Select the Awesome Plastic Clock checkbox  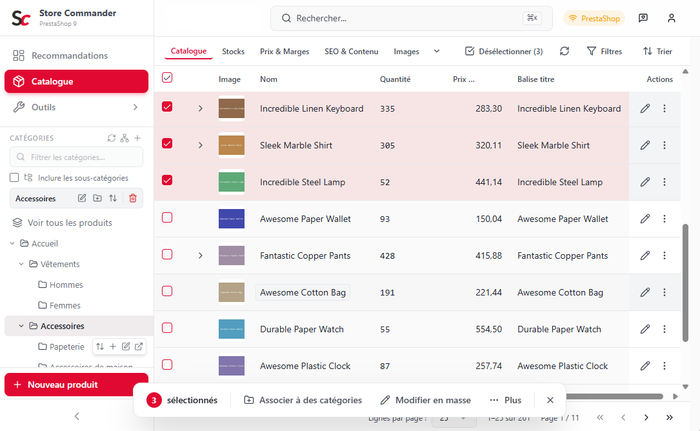[x=167, y=364]
